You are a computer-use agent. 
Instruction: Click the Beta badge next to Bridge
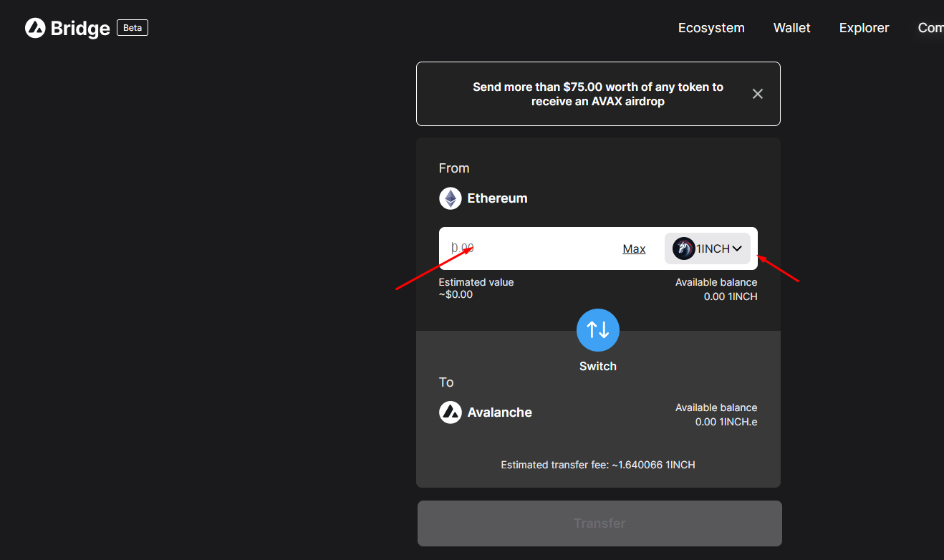point(133,28)
